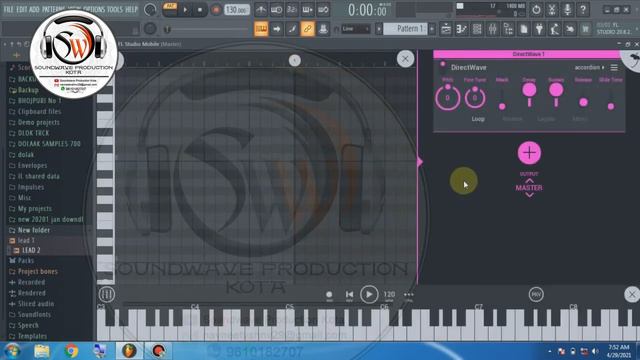Open the accordion preset dropdown in DirectWave
The width and height of the screenshot is (640, 360).
(589, 67)
